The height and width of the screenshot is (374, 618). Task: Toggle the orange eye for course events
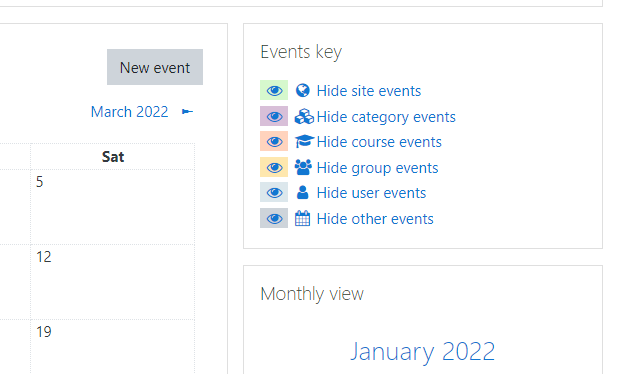tap(274, 141)
